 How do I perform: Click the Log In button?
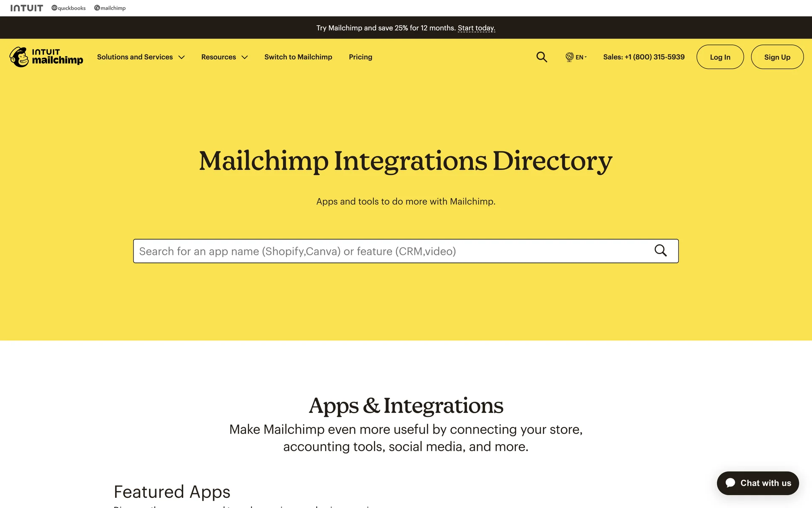coord(720,57)
